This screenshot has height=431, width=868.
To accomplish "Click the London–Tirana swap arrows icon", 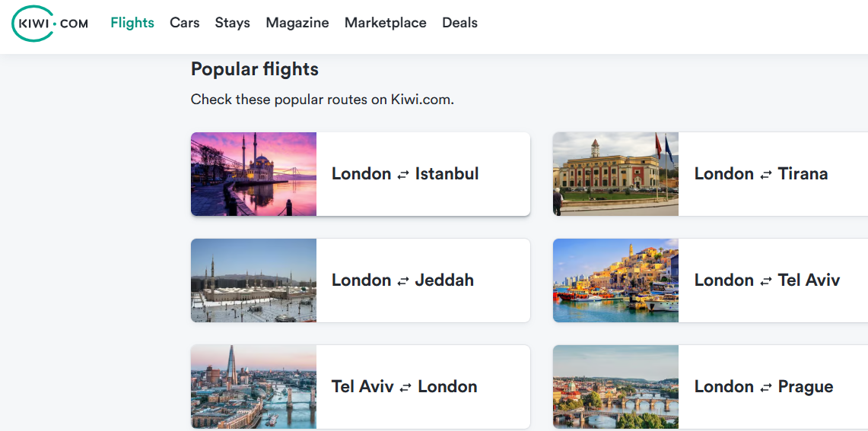I will [766, 175].
